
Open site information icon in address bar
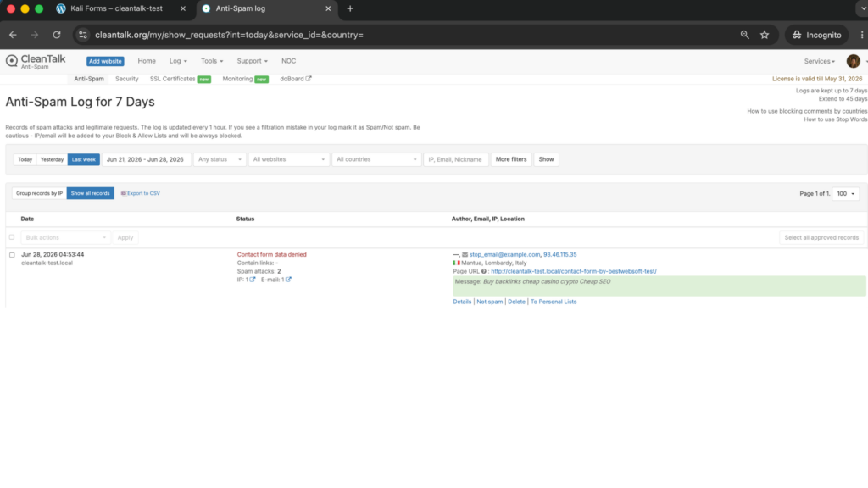click(x=82, y=35)
